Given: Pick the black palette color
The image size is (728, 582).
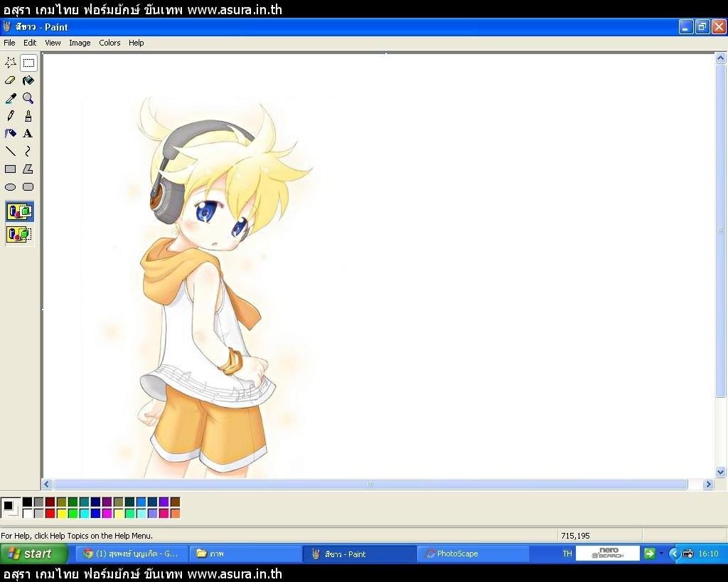Looking at the screenshot, I should tap(28, 502).
